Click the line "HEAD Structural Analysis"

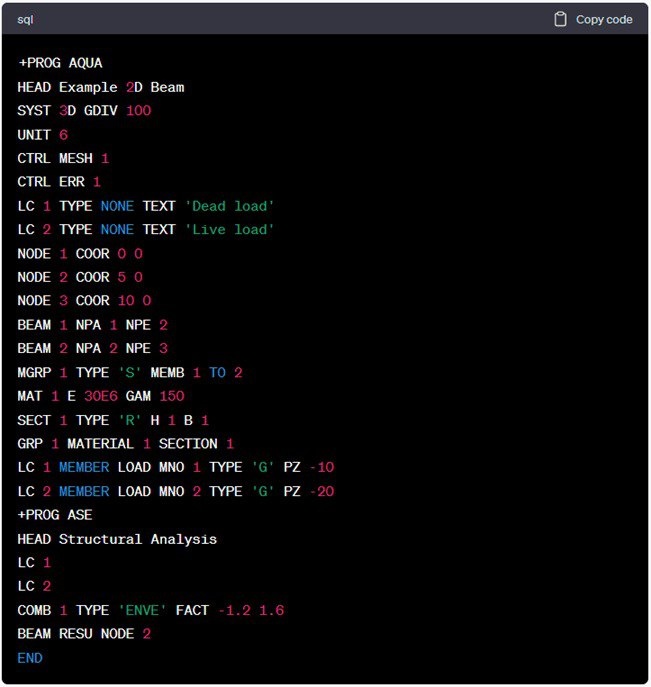[x=117, y=539]
